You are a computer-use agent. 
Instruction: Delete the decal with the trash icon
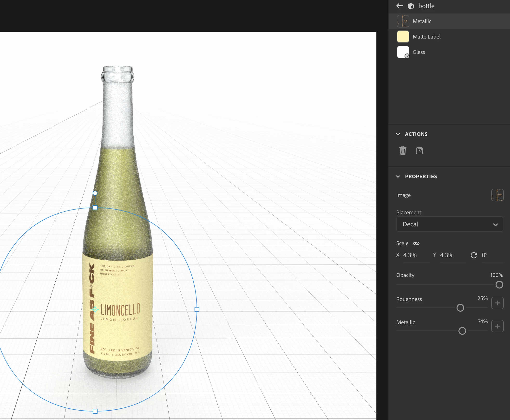[403, 151]
